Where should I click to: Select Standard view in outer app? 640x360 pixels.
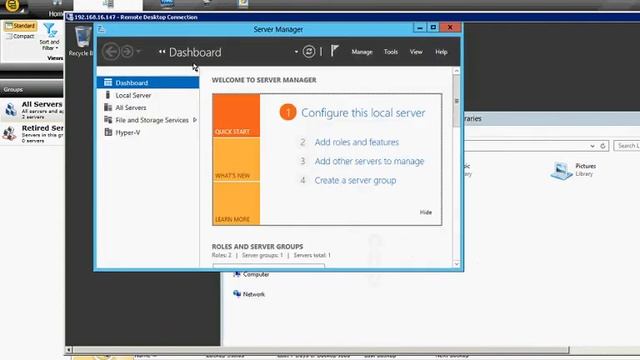pyautogui.click(x=20, y=26)
